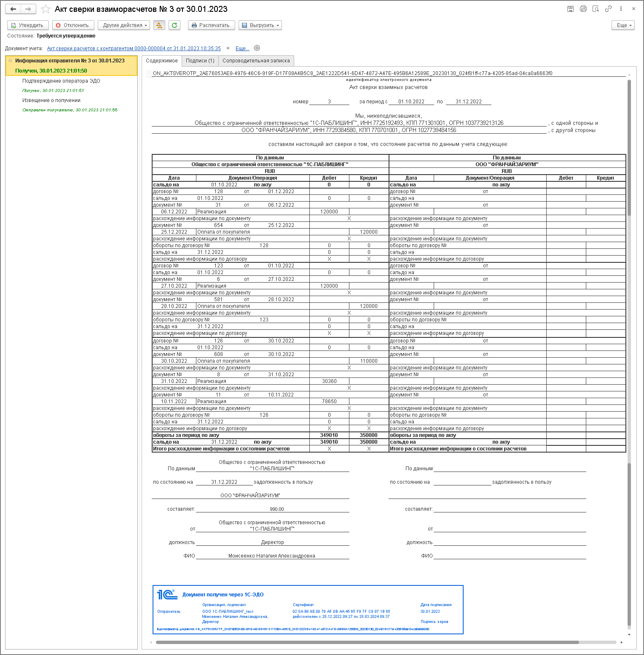Open the gear settings next to Еще link
Screen dimensions: 644x655
coord(257,48)
